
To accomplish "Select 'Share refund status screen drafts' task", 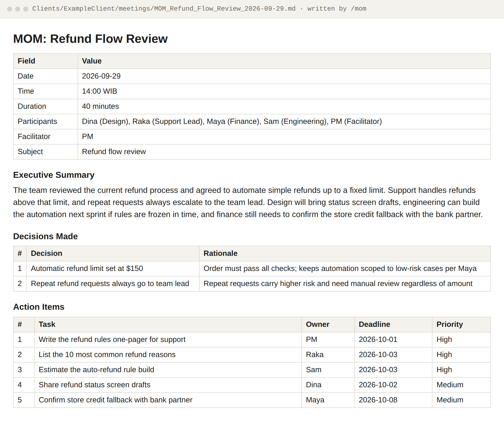I will [94, 385].
